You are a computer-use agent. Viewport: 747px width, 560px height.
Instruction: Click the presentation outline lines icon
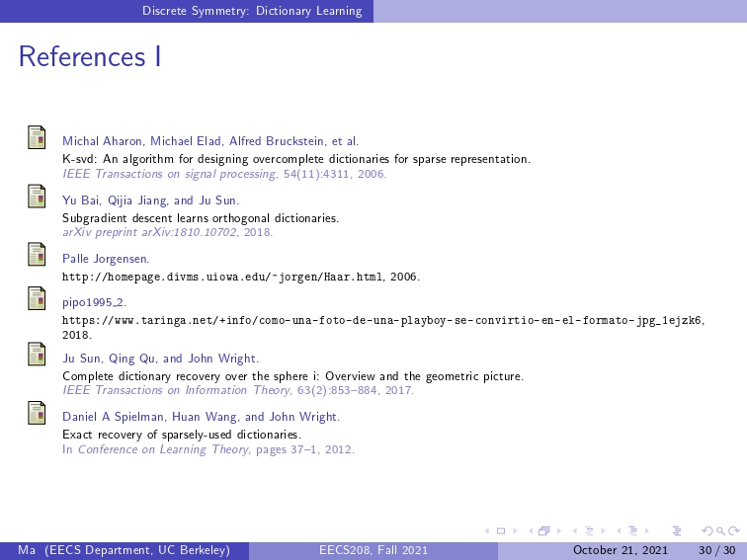pyautogui.click(x=677, y=531)
